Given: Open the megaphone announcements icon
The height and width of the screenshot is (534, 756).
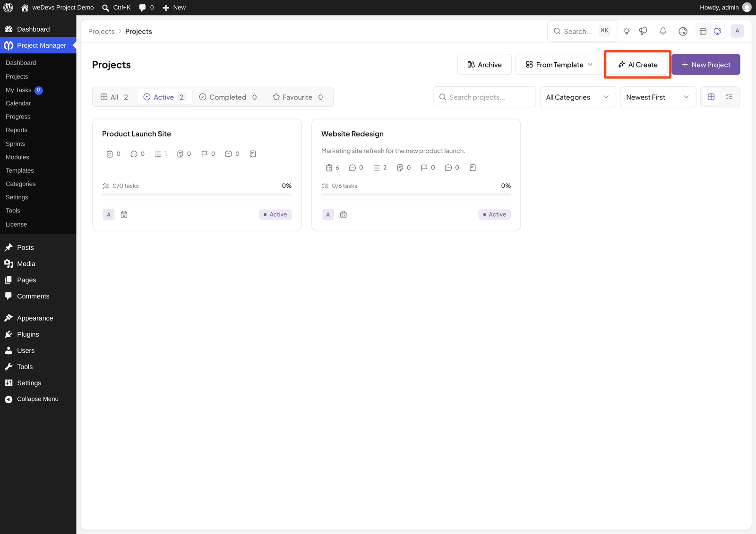Looking at the screenshot, I should pos(643,31).
